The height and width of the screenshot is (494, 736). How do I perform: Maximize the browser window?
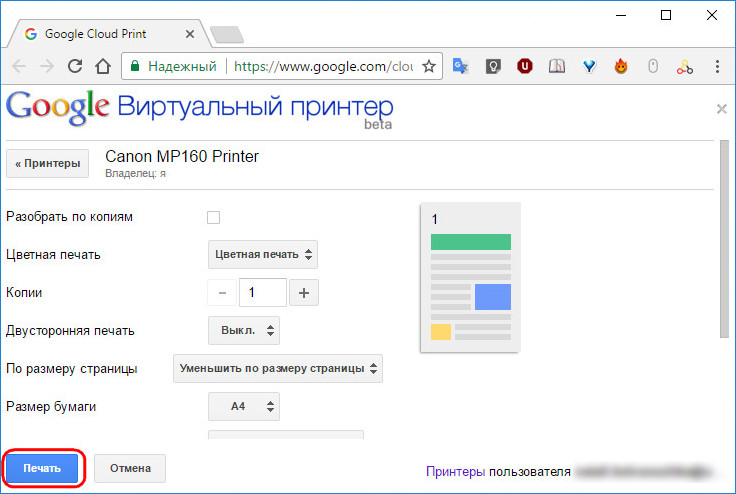click(x=666, y=15)
